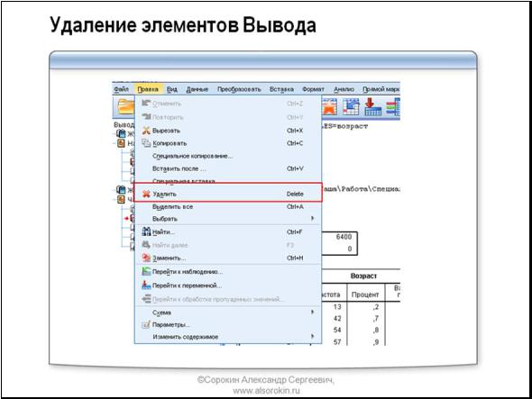
Task: Click the syntax text ES=возраст
Action: pyautogui.click(x=345, y=126)
